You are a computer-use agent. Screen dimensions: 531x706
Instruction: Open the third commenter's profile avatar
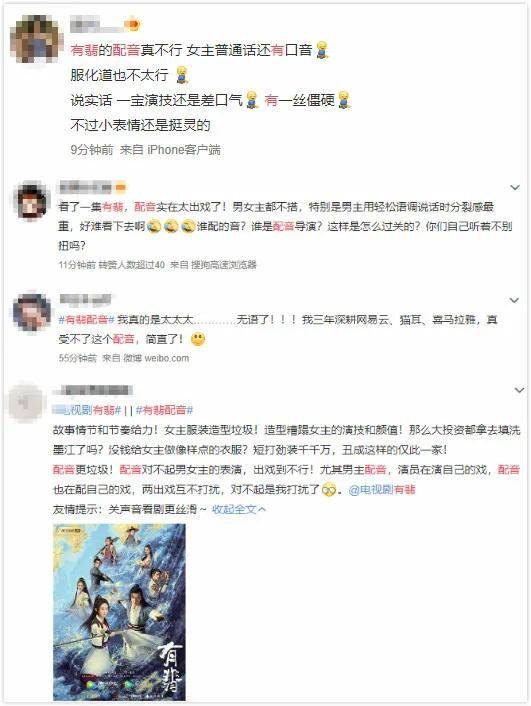point(31,312)
